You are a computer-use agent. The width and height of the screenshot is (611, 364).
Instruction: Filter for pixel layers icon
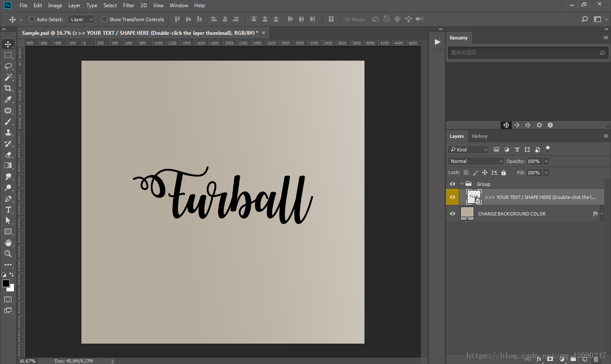[x=496, y=149]
